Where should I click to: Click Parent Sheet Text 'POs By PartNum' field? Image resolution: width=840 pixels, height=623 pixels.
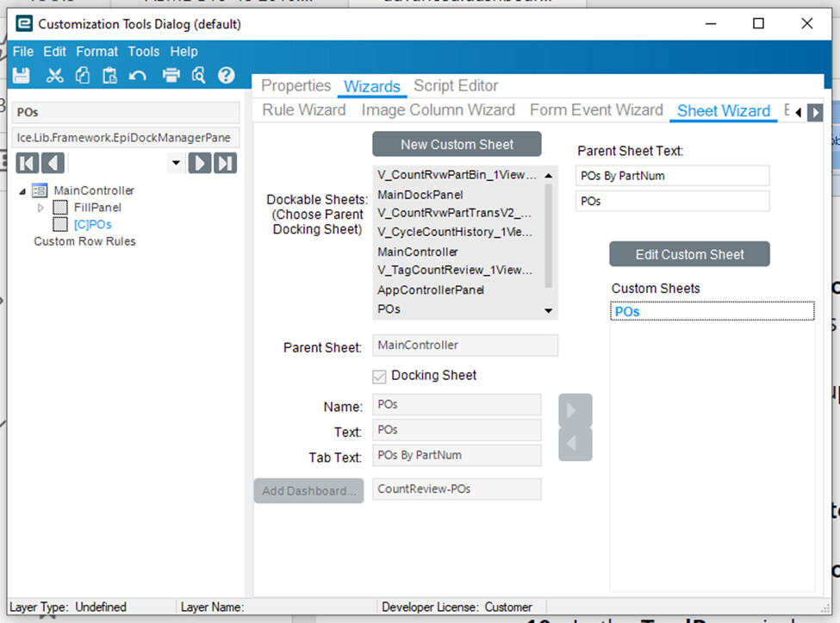pos(673,176)
